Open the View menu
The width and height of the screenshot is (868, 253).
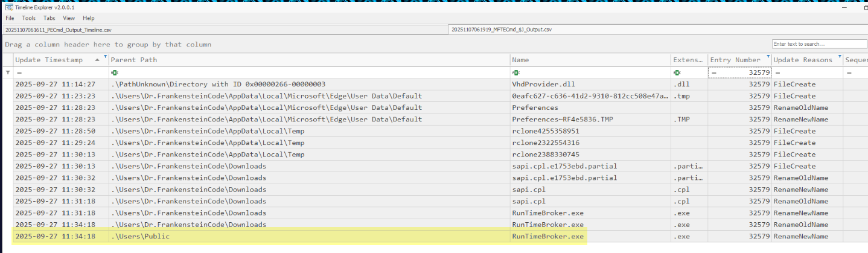pyautogui.click(x=69, y=18)
